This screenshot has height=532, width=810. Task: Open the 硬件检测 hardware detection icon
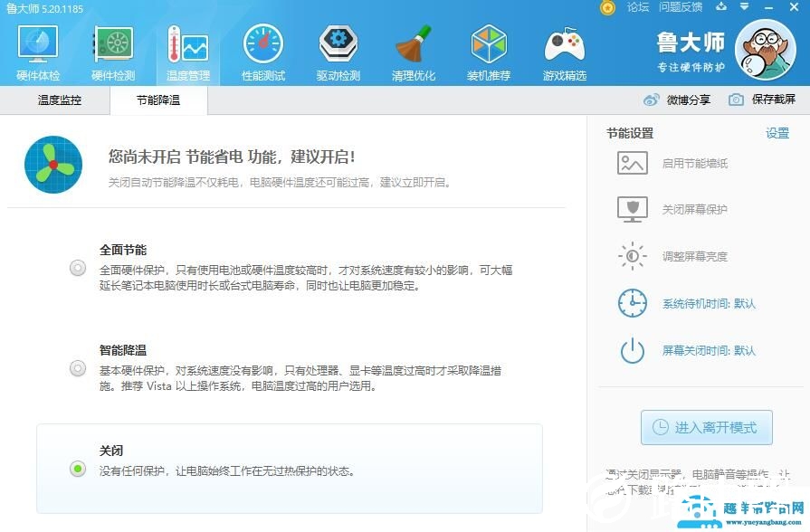(x=113, y=44)
